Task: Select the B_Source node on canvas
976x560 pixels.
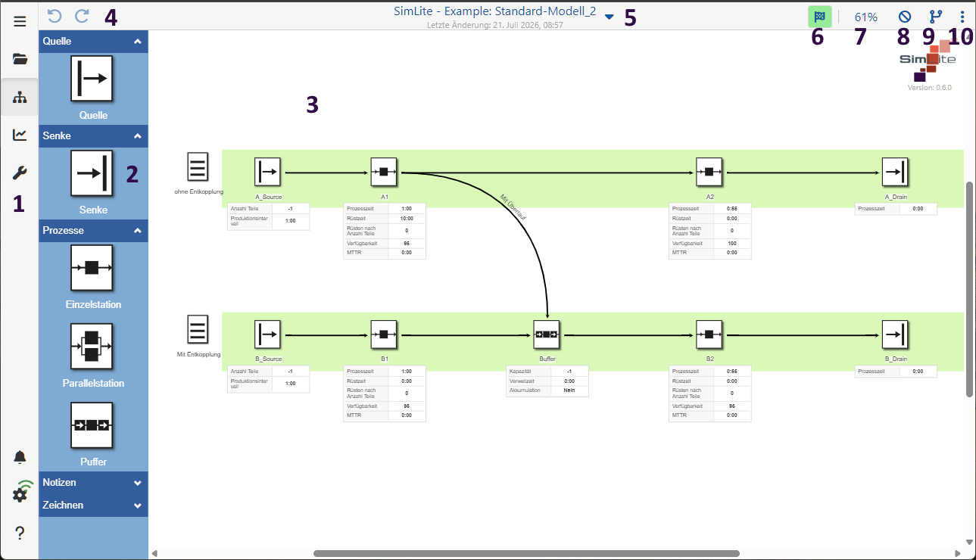Action: [x=268, y=334]
